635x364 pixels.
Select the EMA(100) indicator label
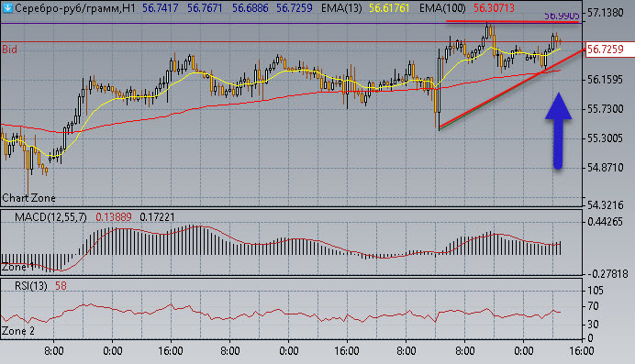(442, 7)
